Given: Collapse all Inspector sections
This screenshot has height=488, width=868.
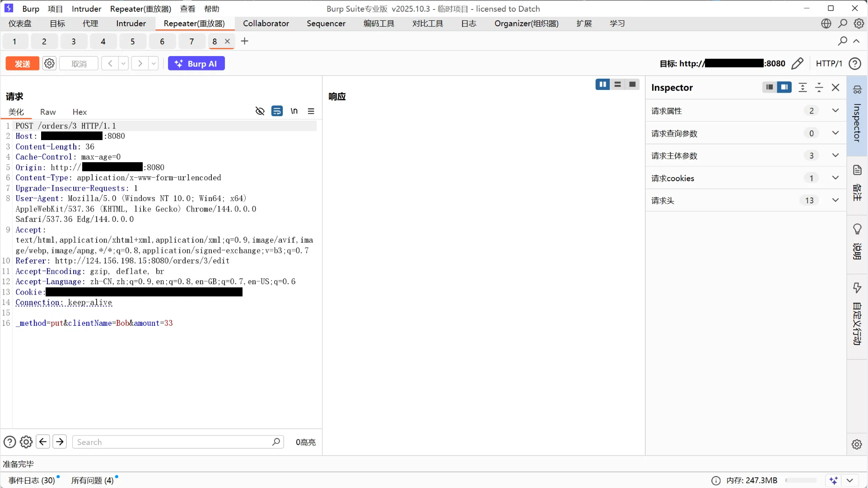Looking at the screenshot, I should click(x=819, y=88).
